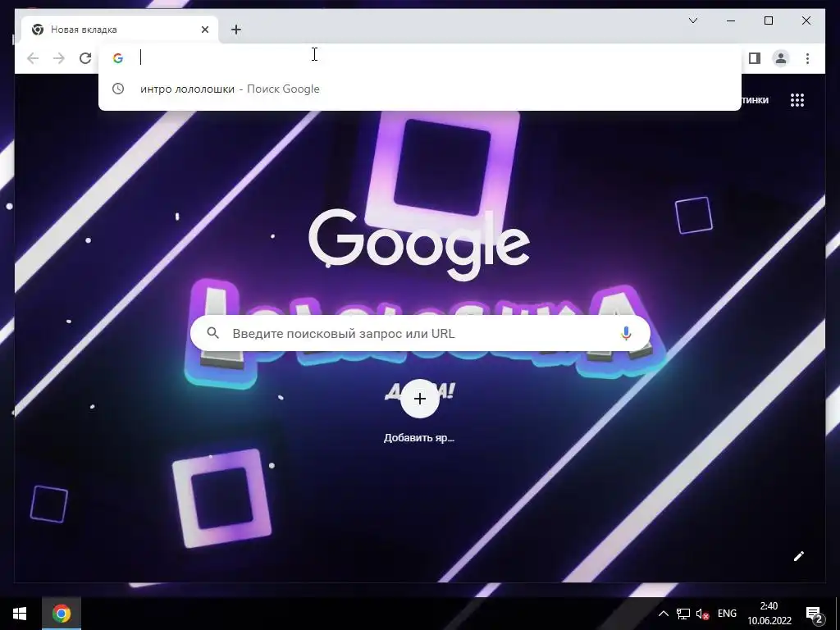Go forward with the right arrow
Image resolution: width=840 pixels, height=630 pixels.
[59, 58]
